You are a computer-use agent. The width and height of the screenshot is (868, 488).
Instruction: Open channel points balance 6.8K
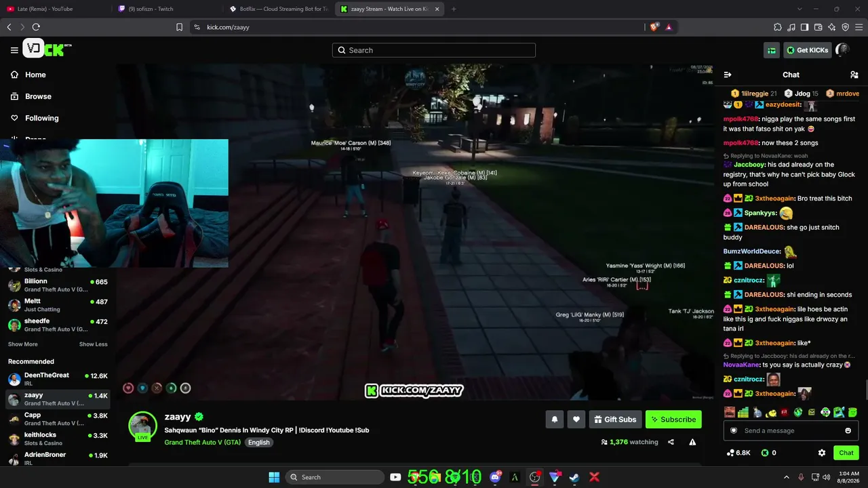738,453
